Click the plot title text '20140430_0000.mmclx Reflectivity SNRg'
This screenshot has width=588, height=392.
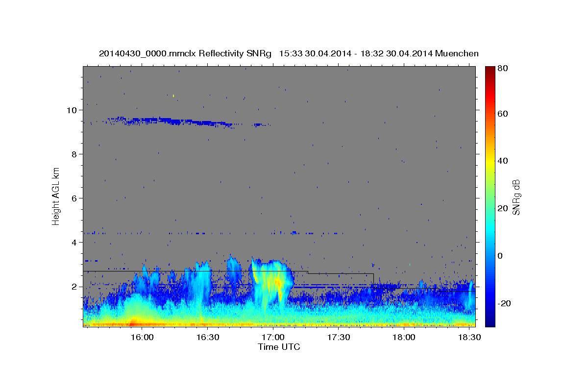(185, 53)
